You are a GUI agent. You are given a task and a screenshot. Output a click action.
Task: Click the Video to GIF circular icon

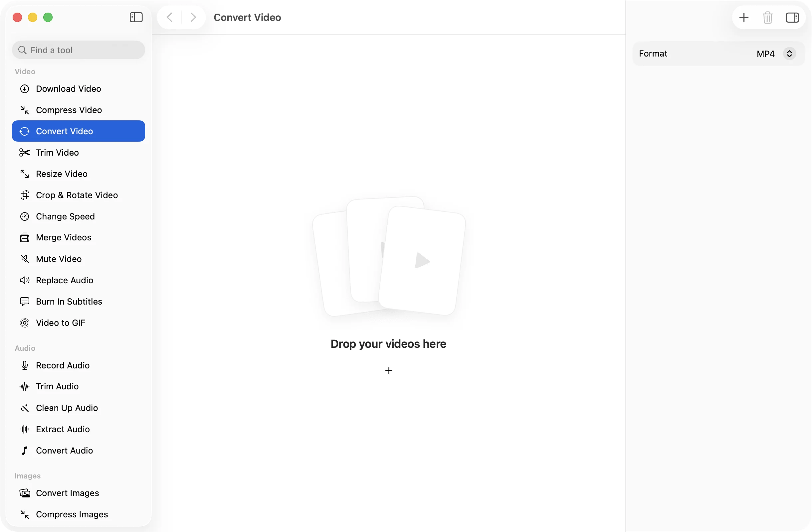pyautogui.click(x=25, y=323)
